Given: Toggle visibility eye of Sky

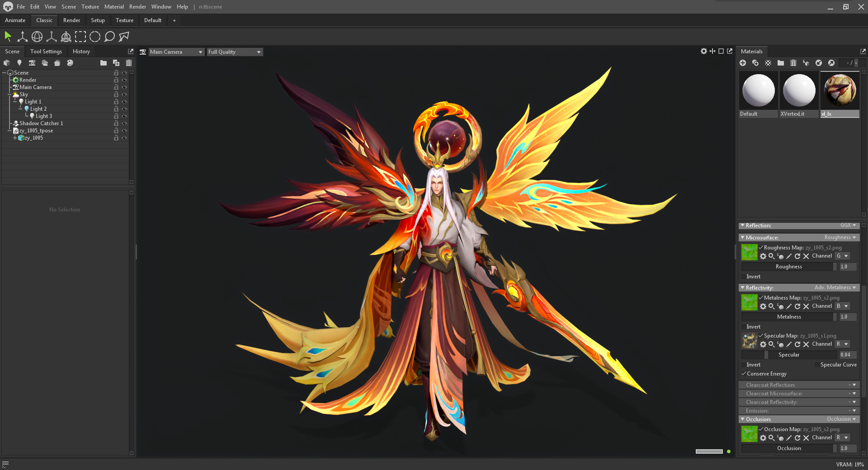Looking at the screenshot, I should click(x=124, y=94).
